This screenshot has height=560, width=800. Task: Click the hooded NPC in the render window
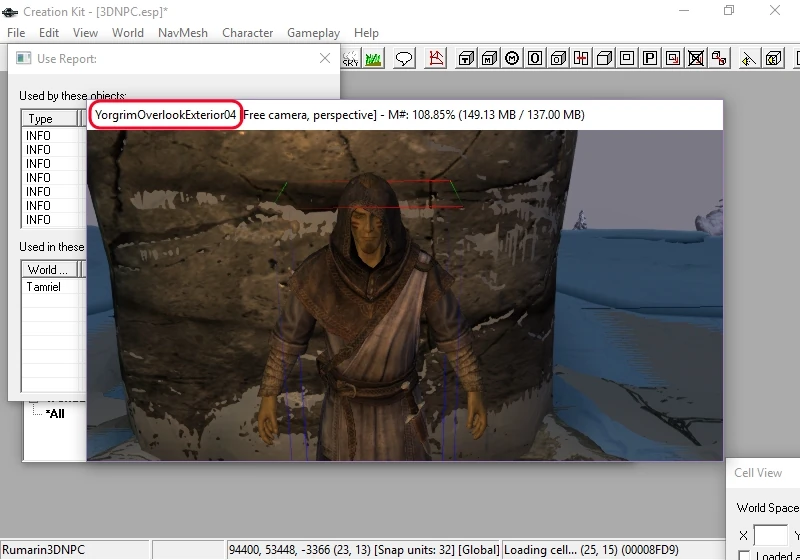point(371,316)
